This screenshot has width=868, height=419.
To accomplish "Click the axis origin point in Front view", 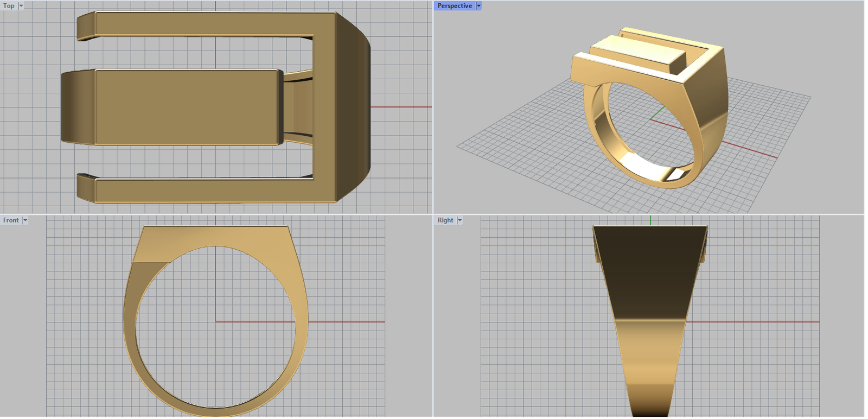I will [x=215, y=322].
